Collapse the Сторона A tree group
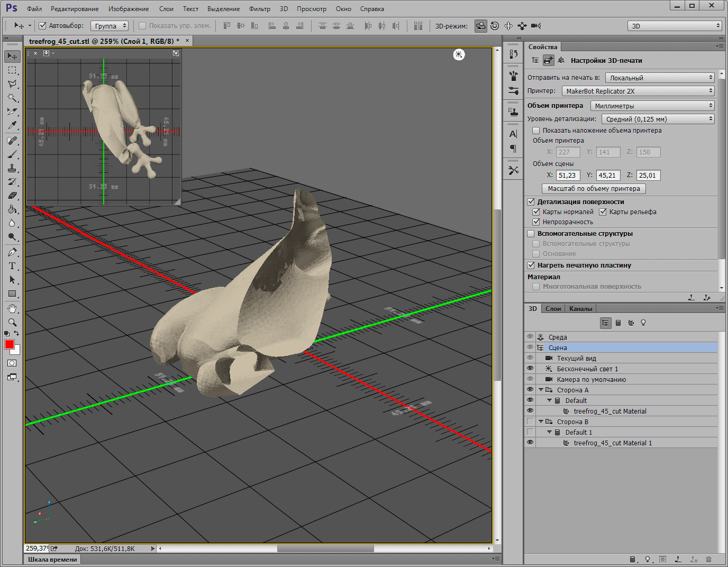 (541, 390)
